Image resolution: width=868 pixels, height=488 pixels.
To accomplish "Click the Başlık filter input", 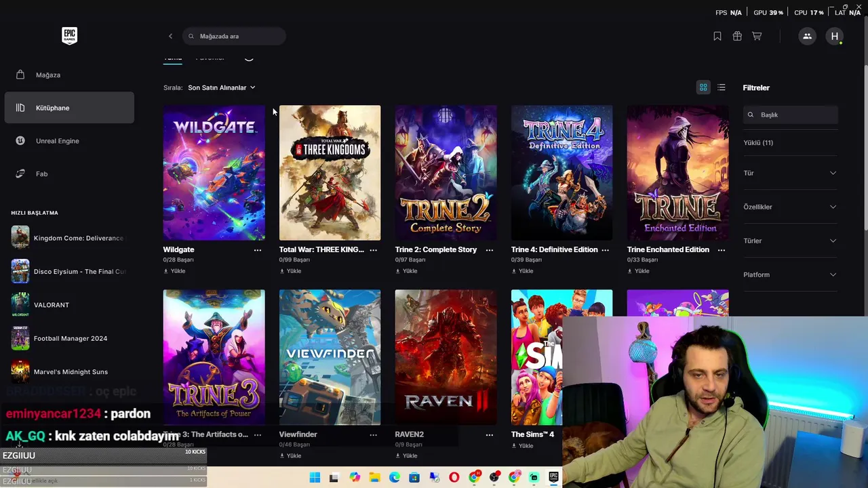I will click(x=791, y=115).
